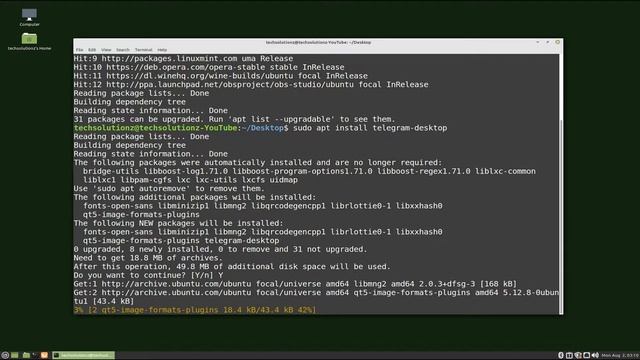Open the Search menu in terminal
640x360 pixels.
pyautogui.click(x=123, y=50)
